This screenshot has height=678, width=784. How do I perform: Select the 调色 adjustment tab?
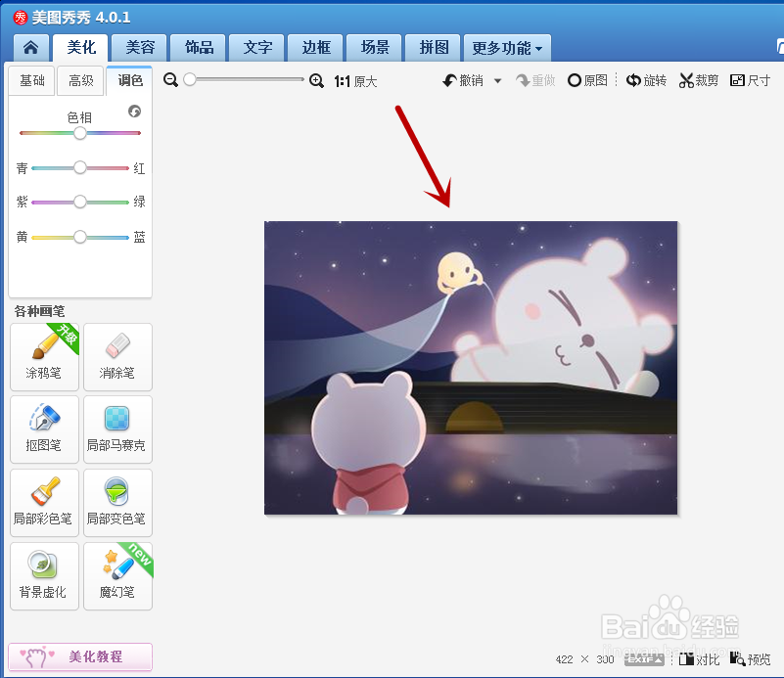(129, 80)
